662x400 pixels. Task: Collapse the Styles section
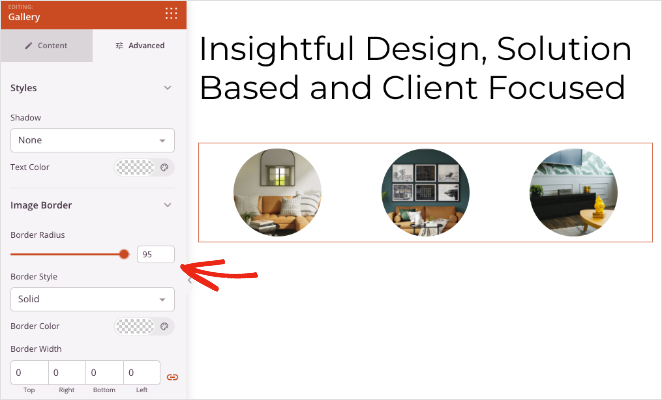pyautogui.click(x=167, y=88)
